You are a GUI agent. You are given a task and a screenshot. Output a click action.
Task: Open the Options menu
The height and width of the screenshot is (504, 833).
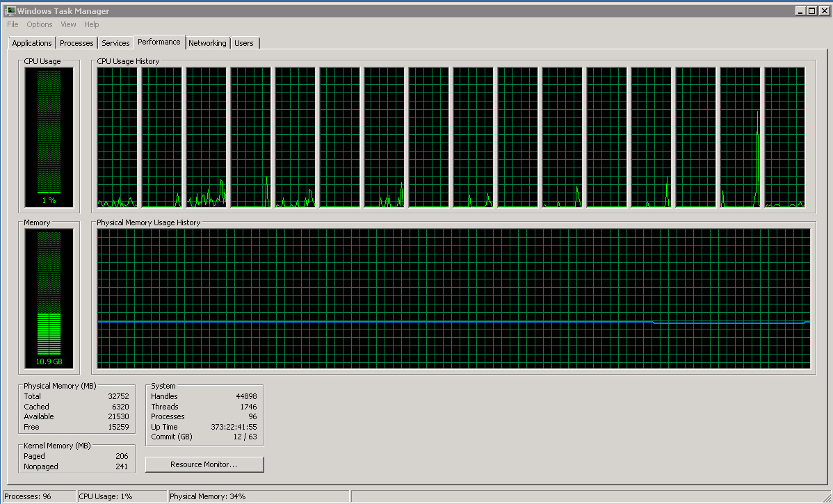pyautogui.click(x=40, y=24)
